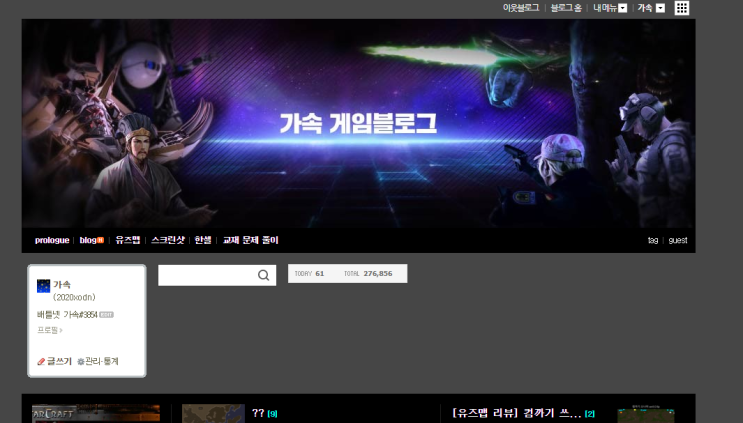Screen dimensions: 743x423
Task: Open the ?? post title
Action: pos(258,413)
